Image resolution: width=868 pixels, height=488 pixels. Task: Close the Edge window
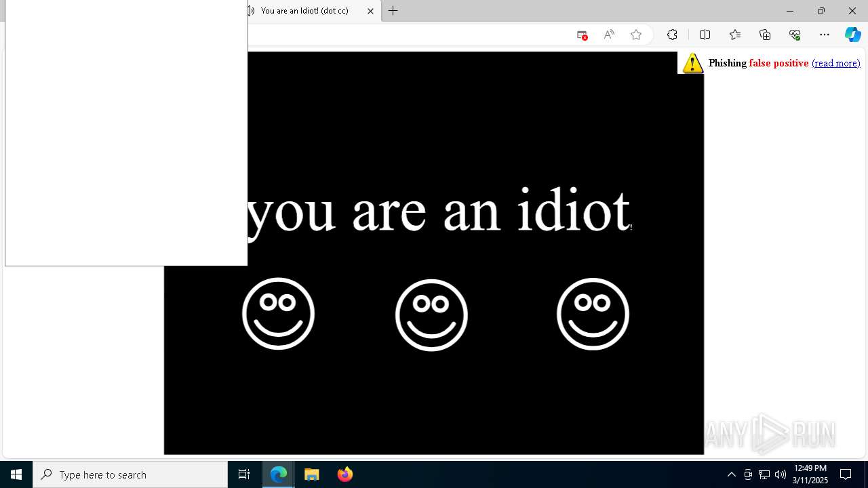(852, 11)
